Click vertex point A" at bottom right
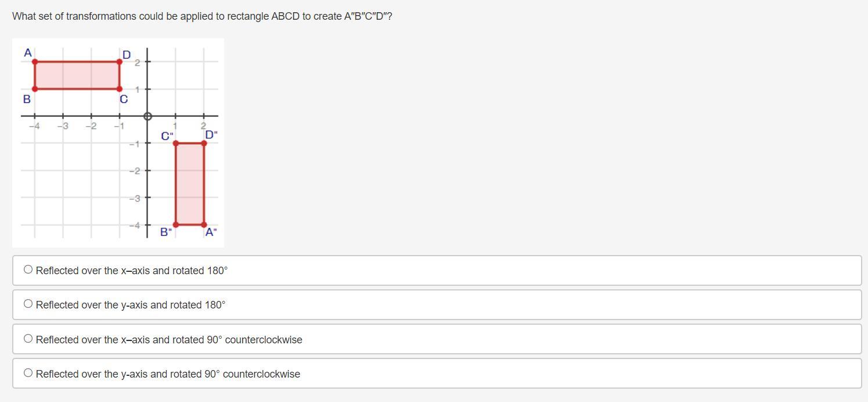 [204, 224]
